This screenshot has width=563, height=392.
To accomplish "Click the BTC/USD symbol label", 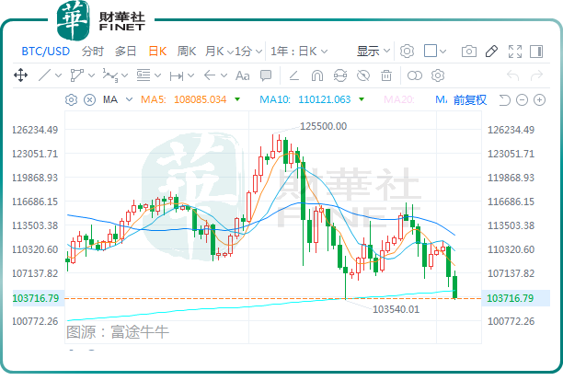I will 45,52.
